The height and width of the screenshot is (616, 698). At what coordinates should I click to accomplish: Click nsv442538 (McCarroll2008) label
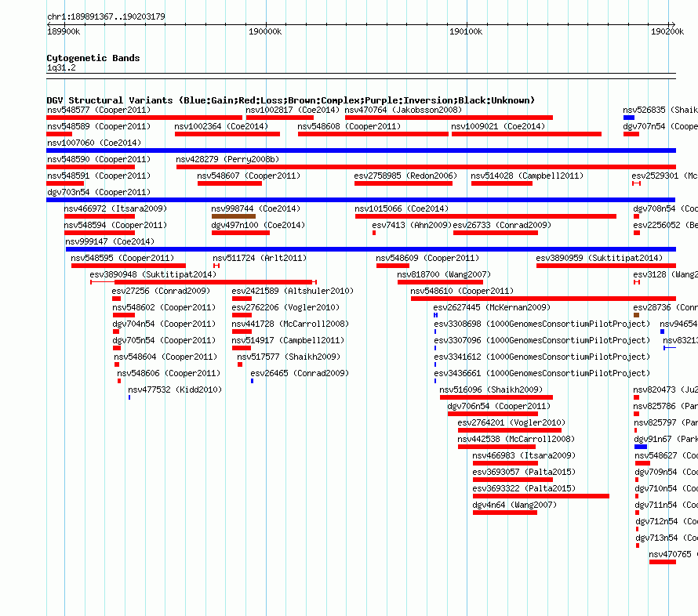[516, 439]
